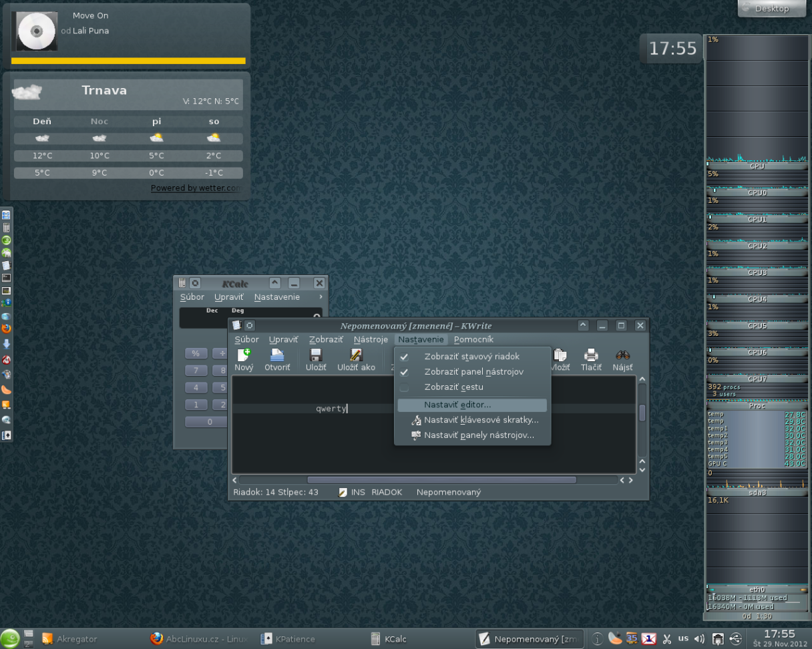Switch to the AbcLinuxu.cz Firefox taskbar entry
Screen dimensions: 812x649
pyautogui.click(x=198, y=639)
